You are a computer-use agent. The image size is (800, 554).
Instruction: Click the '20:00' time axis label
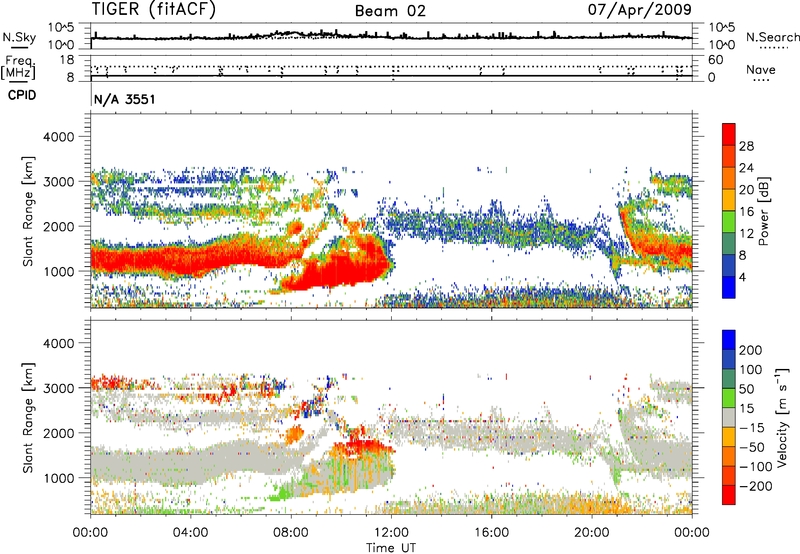[x=592, y=533]
